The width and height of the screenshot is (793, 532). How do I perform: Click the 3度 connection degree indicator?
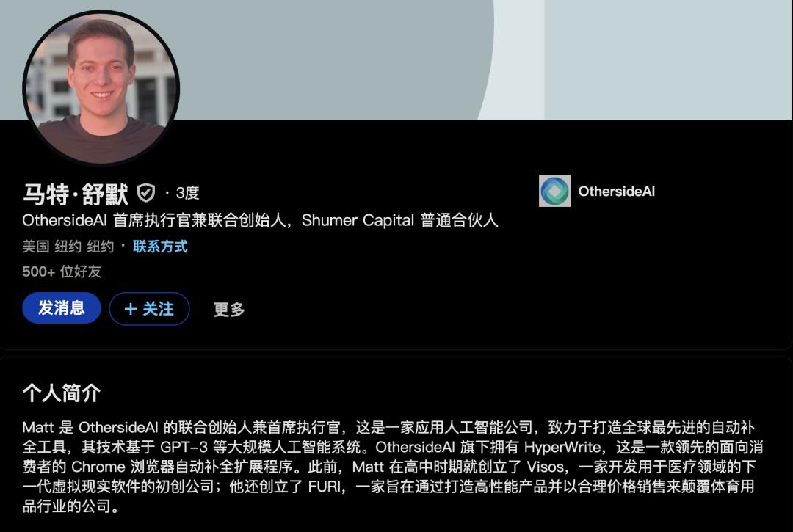pos(187,193)
